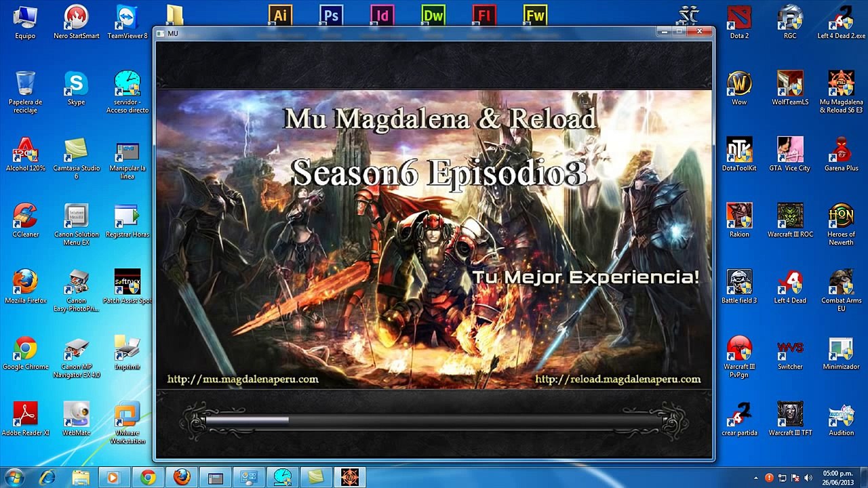868x488 pixels.
Task: Select the Warcraft III ROC icon
Action: (790, 220)
